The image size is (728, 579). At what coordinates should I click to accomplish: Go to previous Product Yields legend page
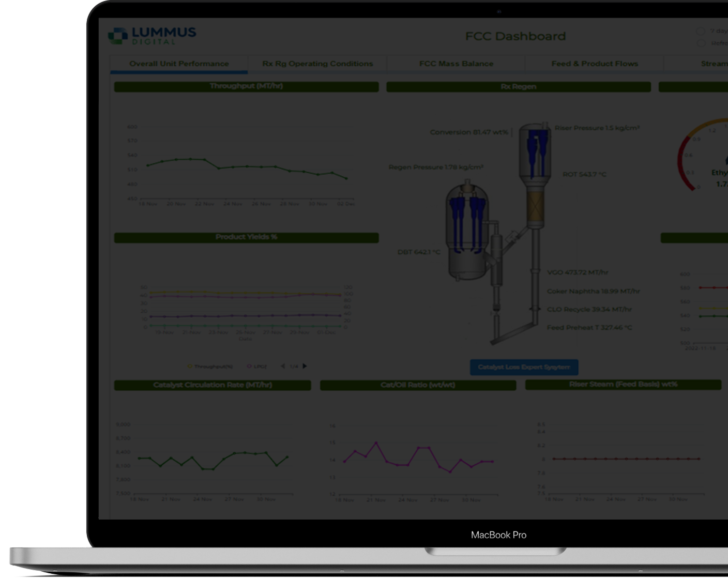[283, 366]
